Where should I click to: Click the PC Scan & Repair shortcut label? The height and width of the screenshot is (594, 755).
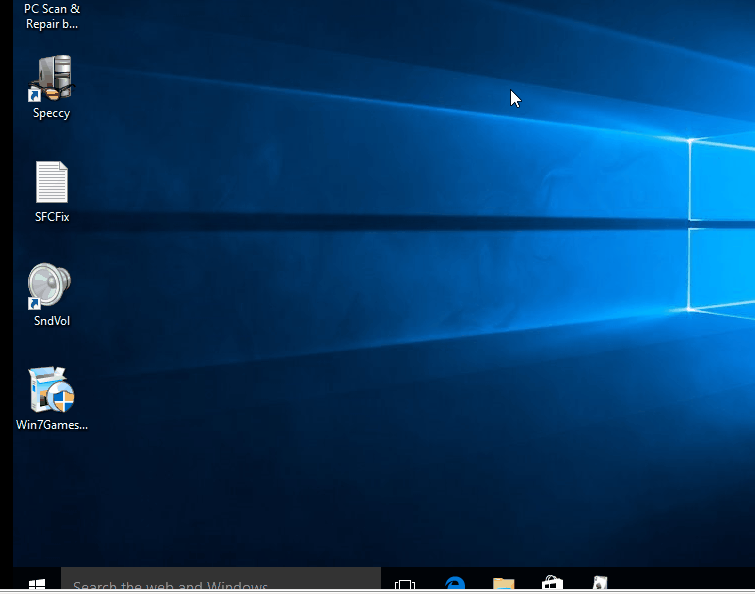click(52, 16)
